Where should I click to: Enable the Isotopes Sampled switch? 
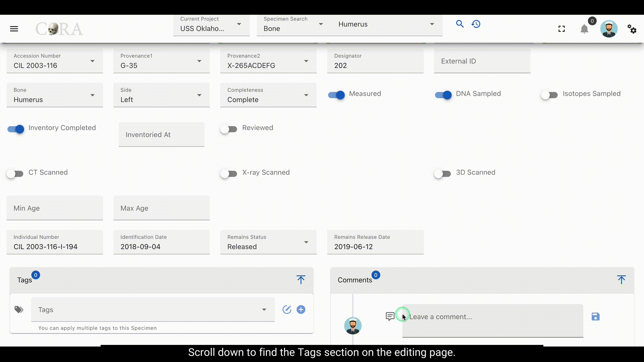tap(549, 95)
